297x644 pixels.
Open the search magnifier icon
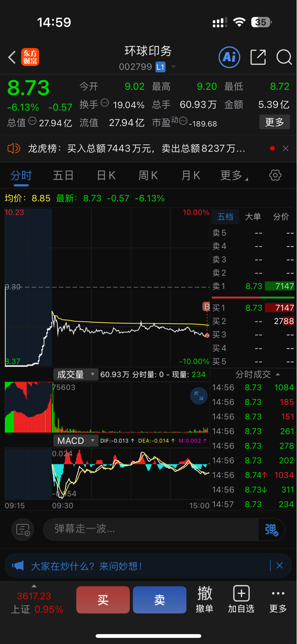pyautogui.click(x=284, y=57)
